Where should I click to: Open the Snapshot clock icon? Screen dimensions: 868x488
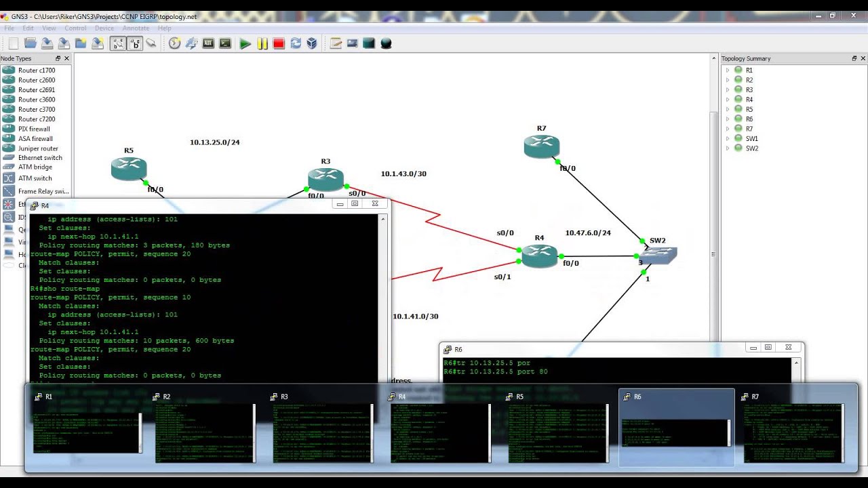(175, 43)
